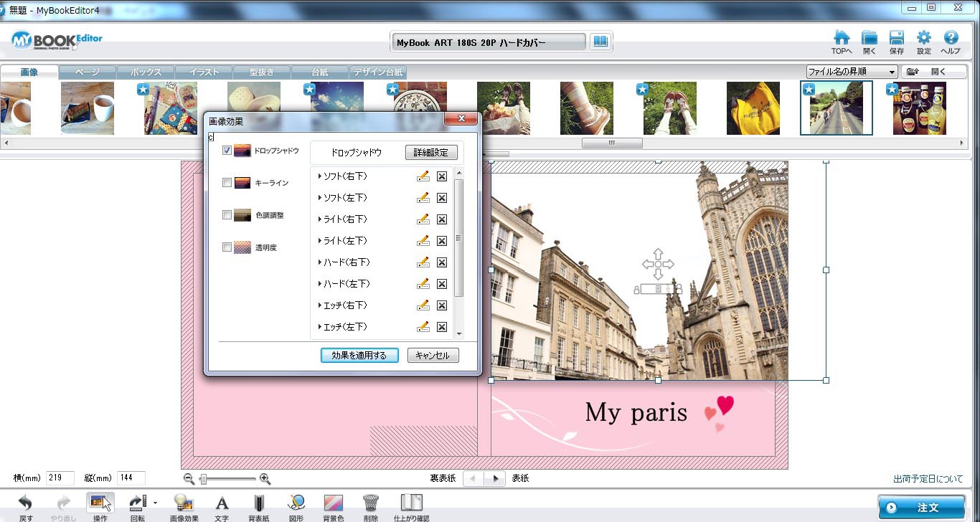Click the 削除 trash can icon

370,503
